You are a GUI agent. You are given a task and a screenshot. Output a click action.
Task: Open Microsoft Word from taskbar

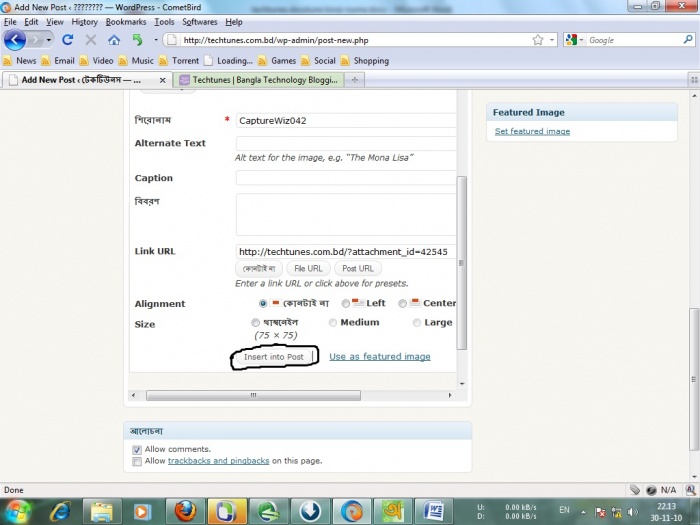click(x=433, y=512)
